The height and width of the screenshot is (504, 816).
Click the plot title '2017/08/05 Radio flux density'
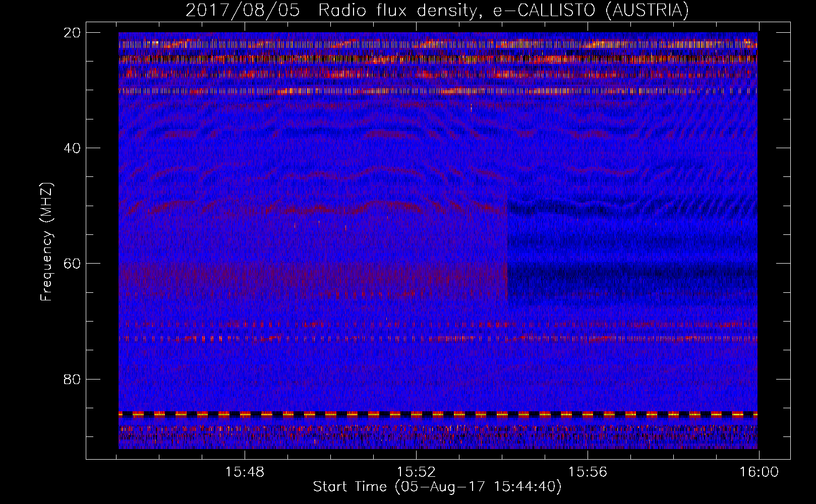tap(437, 10)
